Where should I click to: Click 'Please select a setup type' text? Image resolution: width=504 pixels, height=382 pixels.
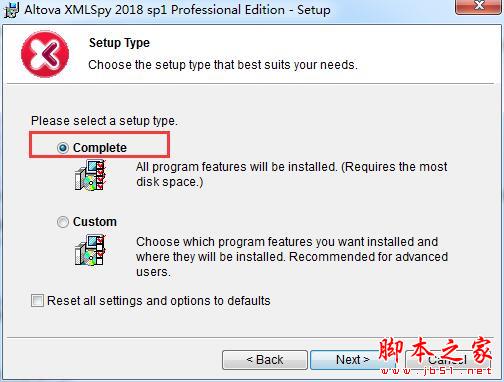point(104,121)
